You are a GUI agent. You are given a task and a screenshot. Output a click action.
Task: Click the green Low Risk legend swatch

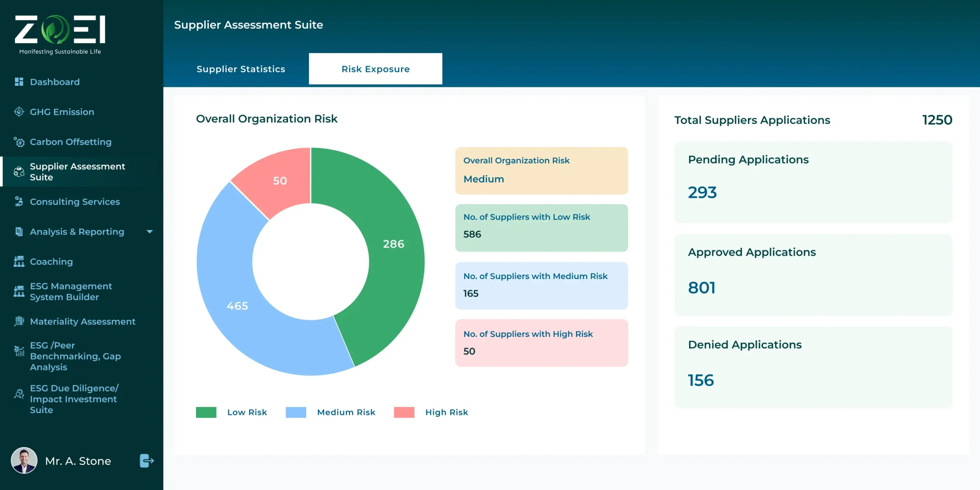click(x=206, y=412)
